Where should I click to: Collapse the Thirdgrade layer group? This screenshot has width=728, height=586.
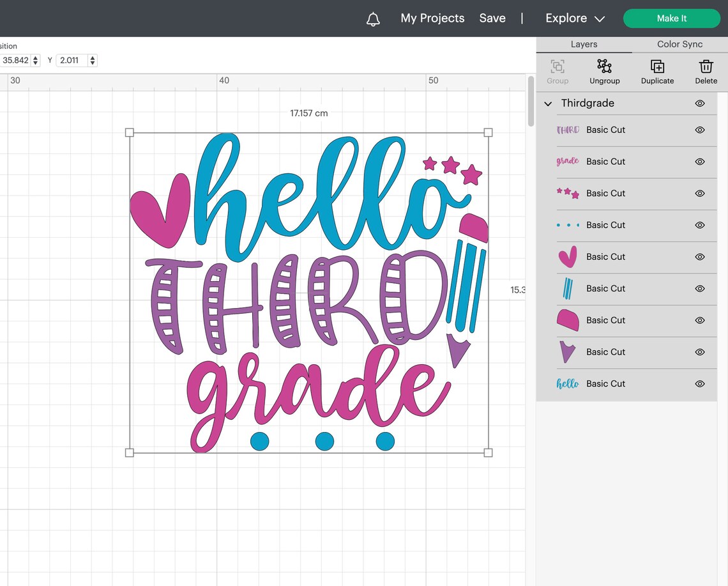[548, 103]
